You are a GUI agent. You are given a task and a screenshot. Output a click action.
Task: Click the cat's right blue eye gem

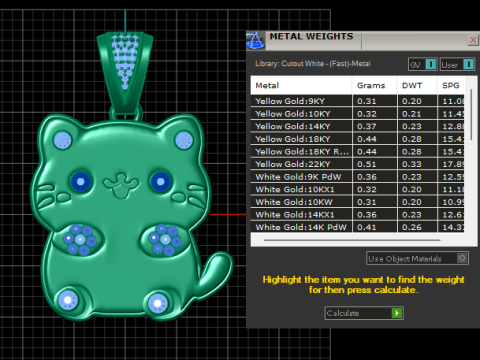click(x=161, y=182)
